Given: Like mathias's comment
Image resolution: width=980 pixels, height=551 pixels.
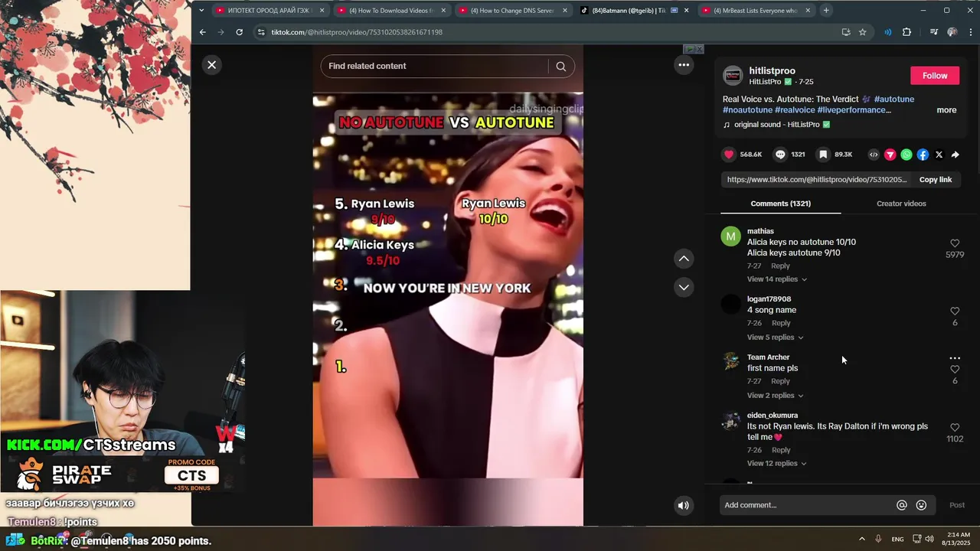Looking at the screenshot, I should point(955,243).
